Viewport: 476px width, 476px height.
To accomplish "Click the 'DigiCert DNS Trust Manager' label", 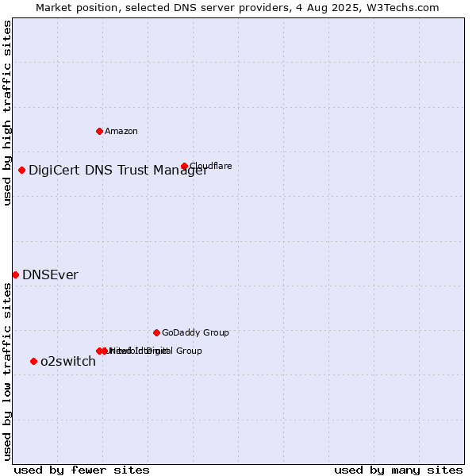I will pos(118,170).
